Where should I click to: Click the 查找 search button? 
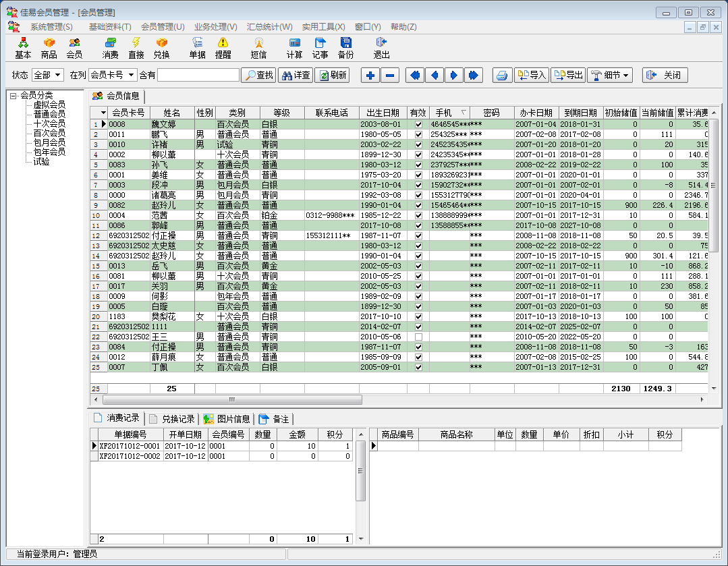point(258,76)
